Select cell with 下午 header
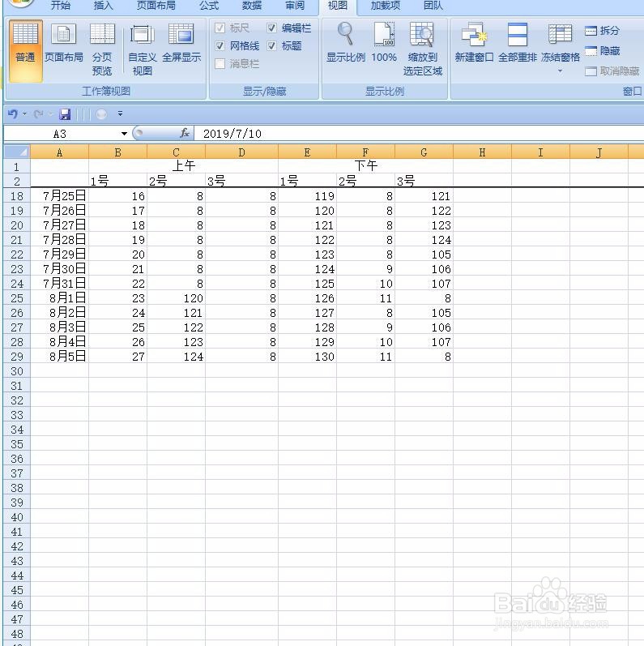644x646 pixels. tap(365, 166)
